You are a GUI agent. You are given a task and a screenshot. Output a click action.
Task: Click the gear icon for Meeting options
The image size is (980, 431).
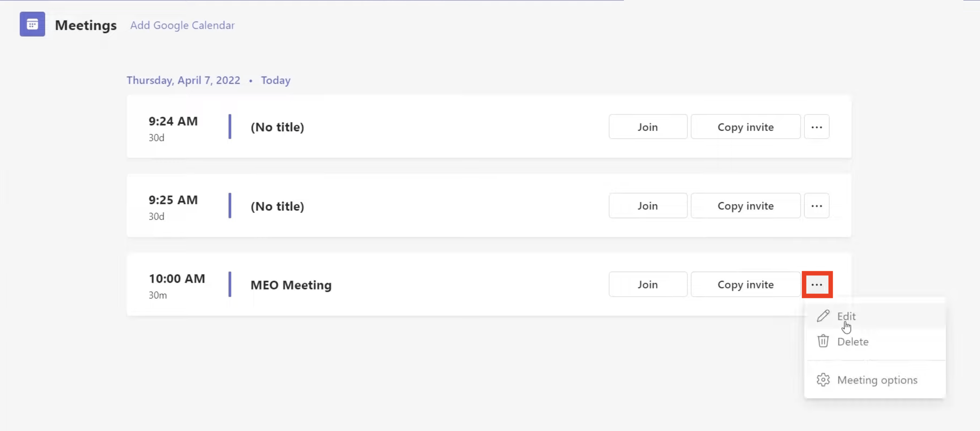pos(823,380)
